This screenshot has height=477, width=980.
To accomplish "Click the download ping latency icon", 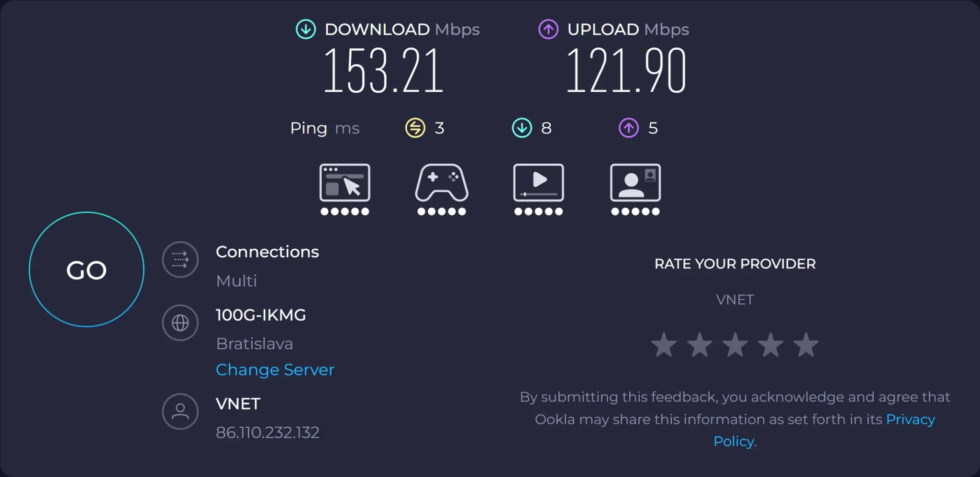I will tap(522, 128).
